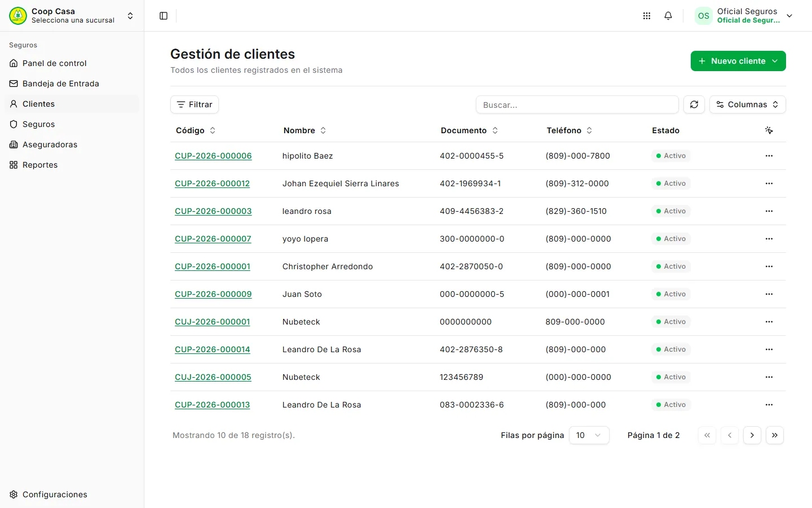Click the 'Página 1 de 2' indicator

(654, 435)
